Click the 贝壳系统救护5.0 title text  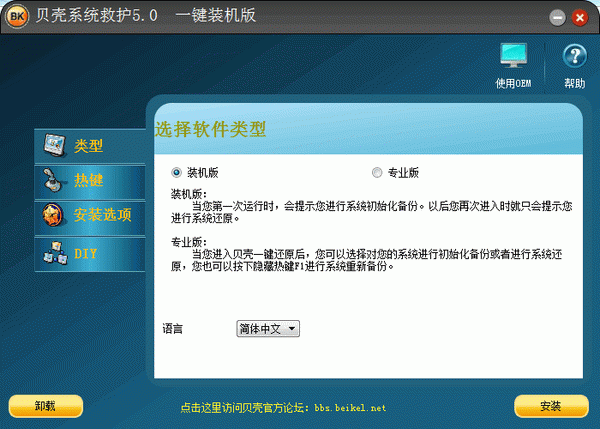point(96,16)
